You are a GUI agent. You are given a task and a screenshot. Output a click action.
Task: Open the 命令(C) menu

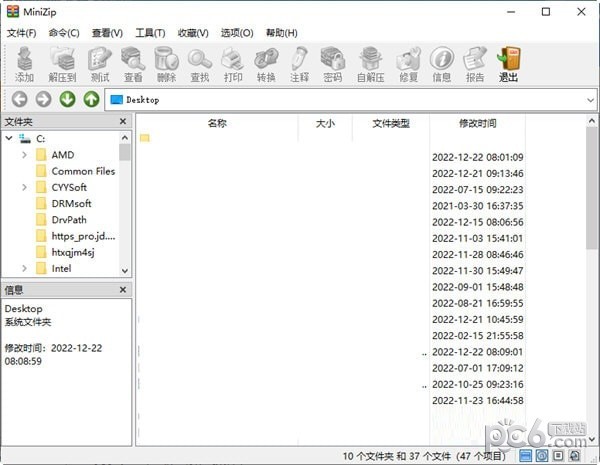coord(64,33)
